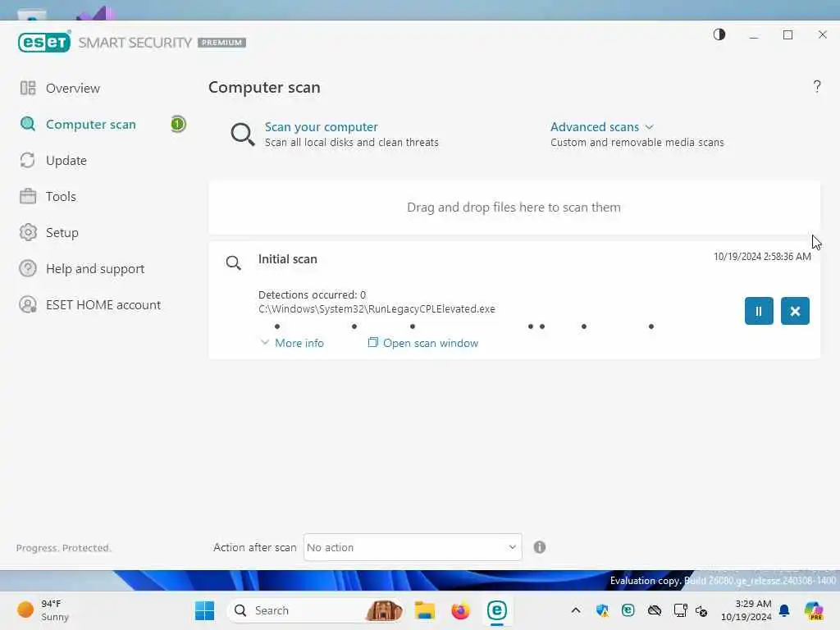Click the ESET taskbar app icon
This screenshot has width=840, height=630.
496,610
